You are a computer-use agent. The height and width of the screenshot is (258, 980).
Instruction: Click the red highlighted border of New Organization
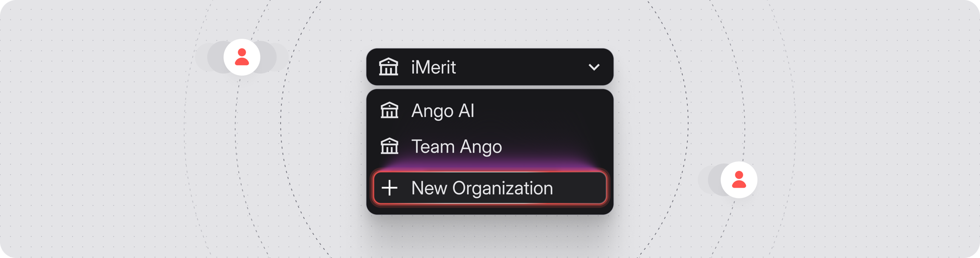490,172
